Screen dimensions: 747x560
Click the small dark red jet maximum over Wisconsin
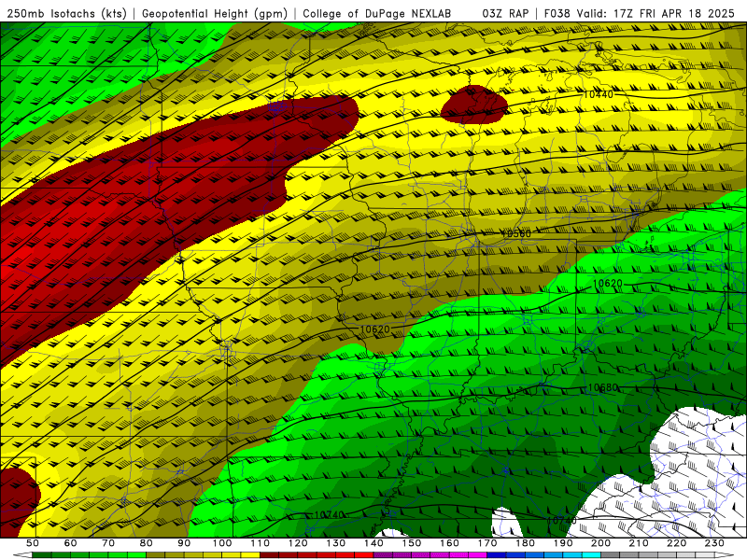click(x=474, y=105)
